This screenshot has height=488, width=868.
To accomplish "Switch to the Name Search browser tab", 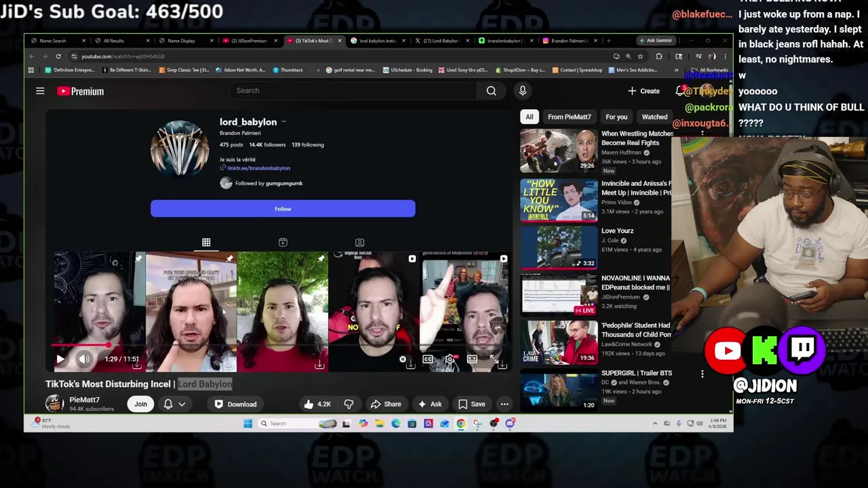I will (x=57, y=41).
